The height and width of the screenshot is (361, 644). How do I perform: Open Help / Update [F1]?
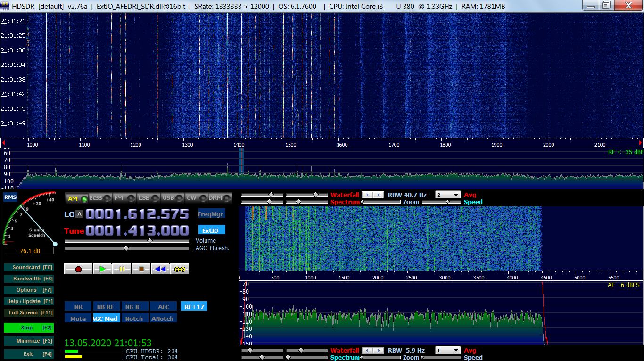[x=28, y=301]
